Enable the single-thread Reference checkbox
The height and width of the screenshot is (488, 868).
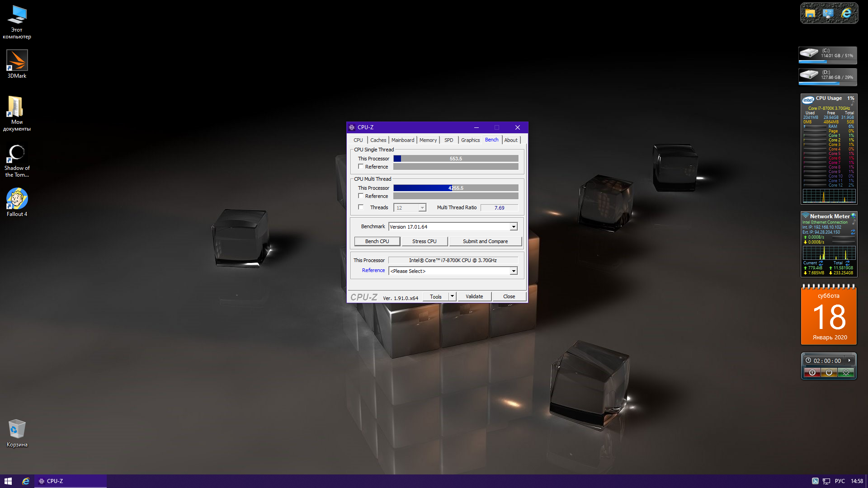(361, 166)
